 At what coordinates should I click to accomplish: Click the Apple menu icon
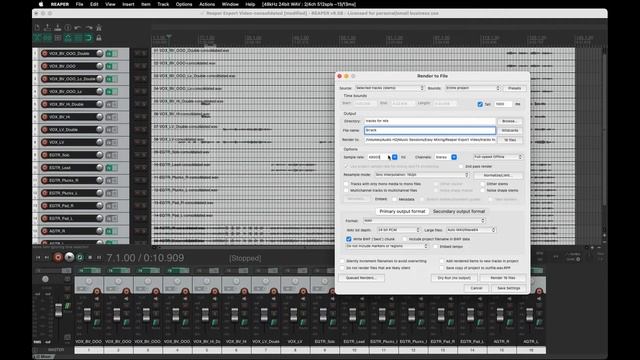click(41, 4)
